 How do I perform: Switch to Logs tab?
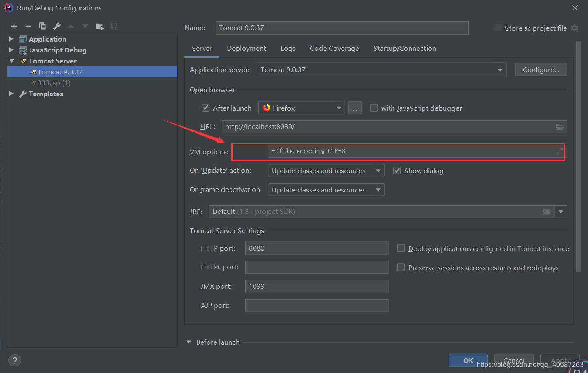pos(288,48)
